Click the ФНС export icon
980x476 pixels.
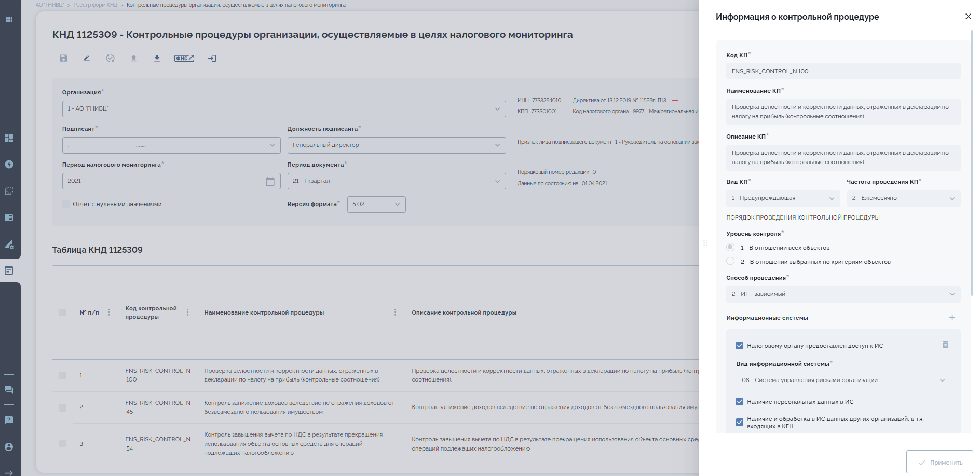tap(184, 58)
